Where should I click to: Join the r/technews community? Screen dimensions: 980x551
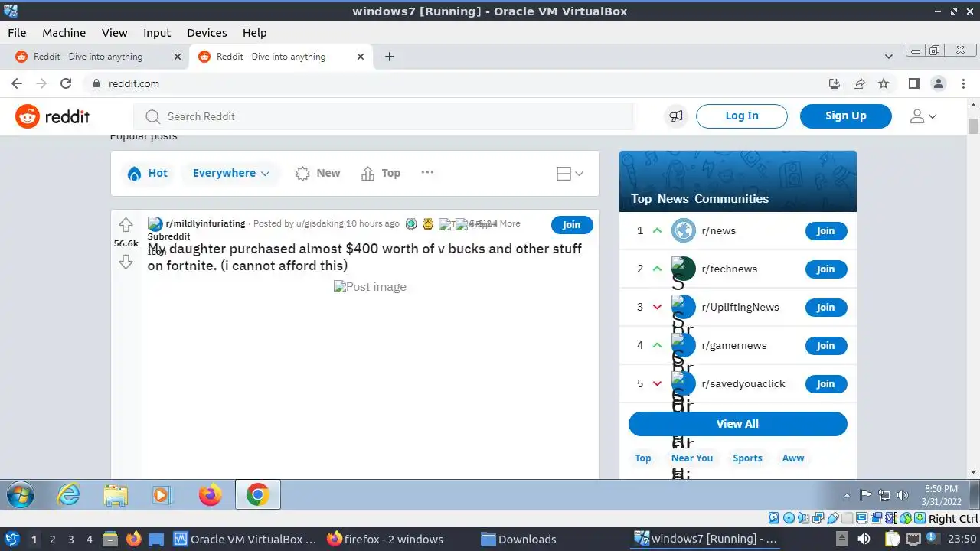coord(826,269)
